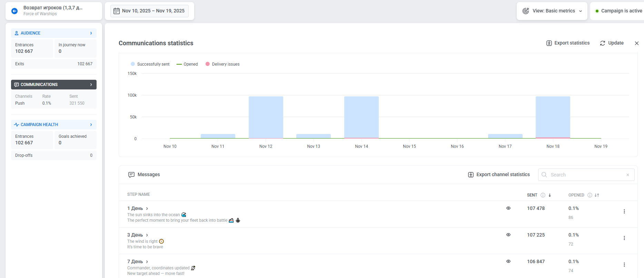
Task: Click the Update button
Action: [612, 43]
